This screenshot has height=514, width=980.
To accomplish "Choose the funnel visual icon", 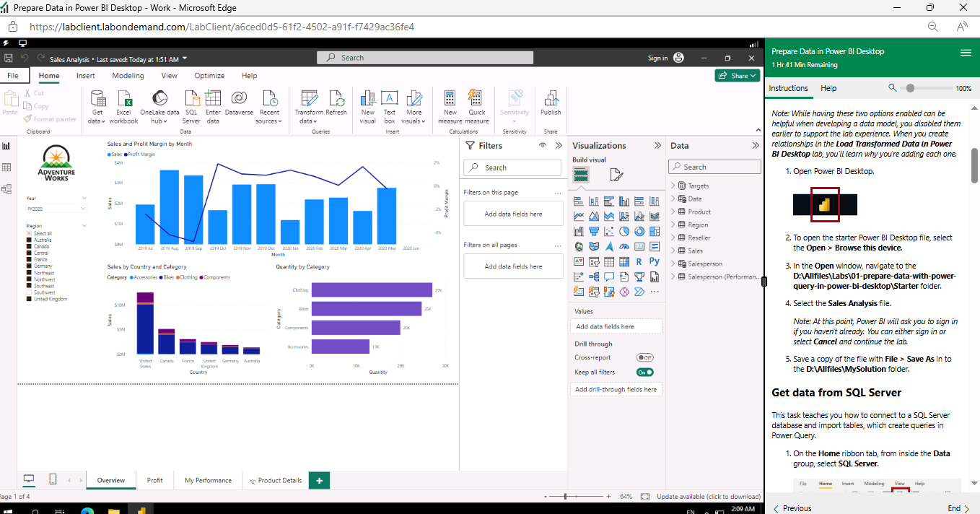I will point(594,232).
